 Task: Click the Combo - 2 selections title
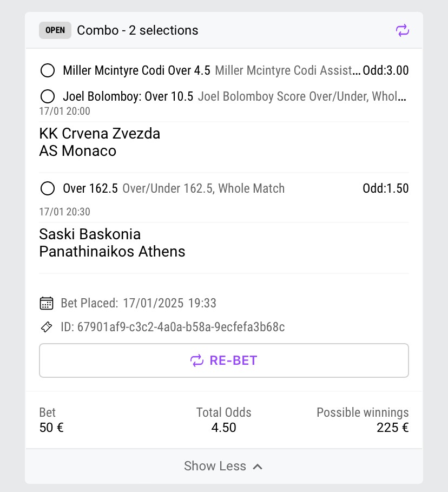(137, 30)
